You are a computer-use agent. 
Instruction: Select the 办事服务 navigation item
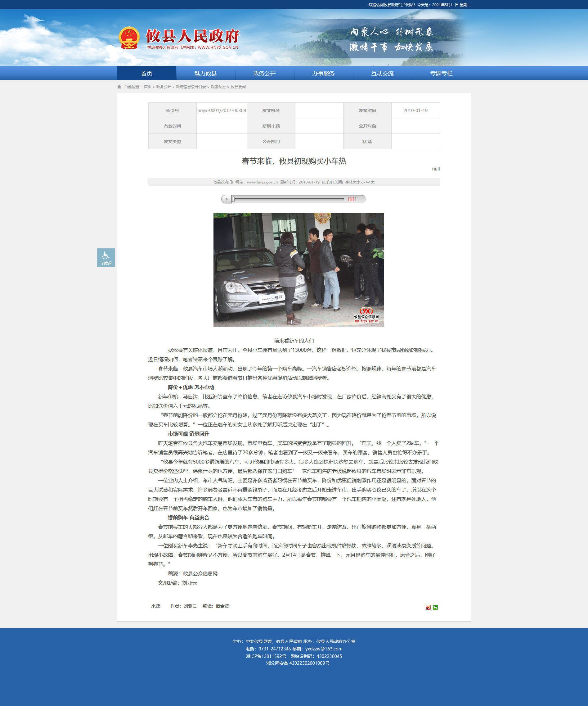(x=323, y=73)
